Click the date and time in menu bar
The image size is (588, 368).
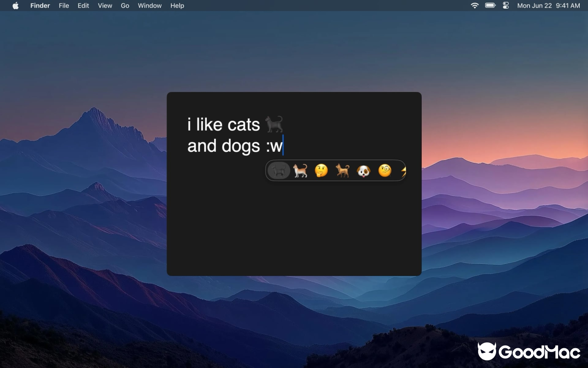click(x=548, y=6)
